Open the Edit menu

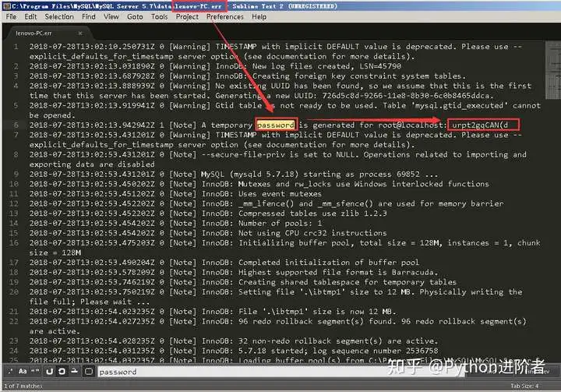pyautogui.click(x=30, y=17)
